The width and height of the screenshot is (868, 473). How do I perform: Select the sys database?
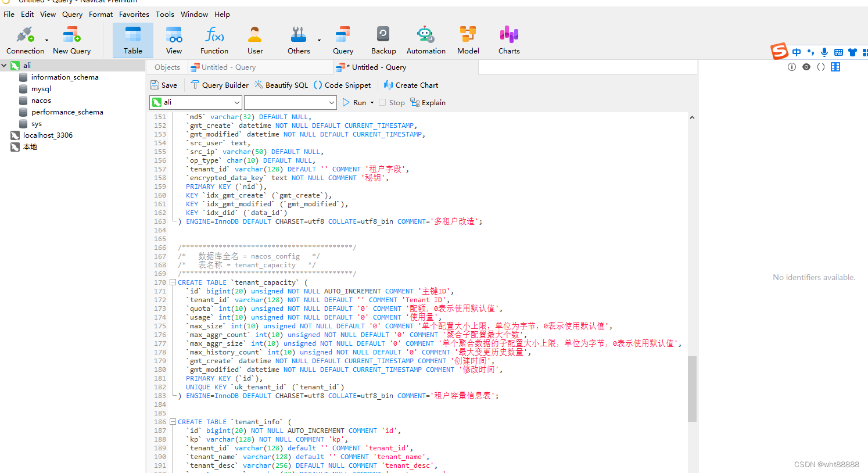pyautogui.click(x=36, y=124)
